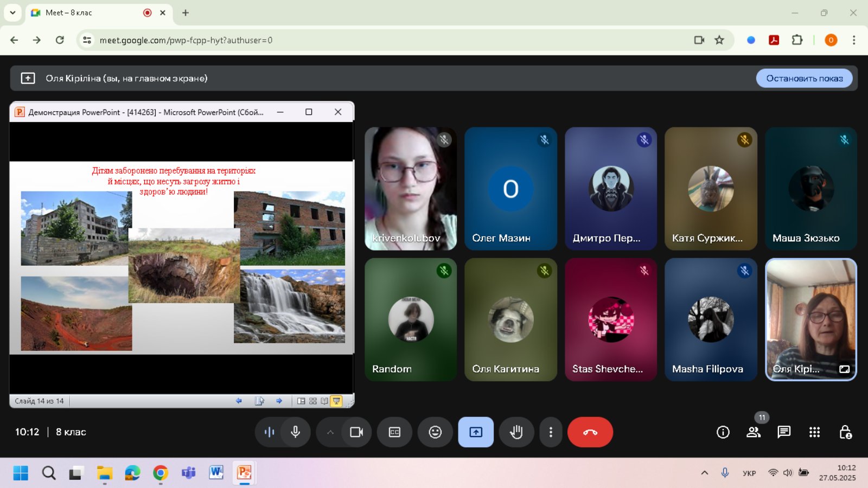The height and width of the screenshot is (488, 868).
Task: Expand audio and video settings chevron
Action: pyautogui.click(x=330, y=432)
